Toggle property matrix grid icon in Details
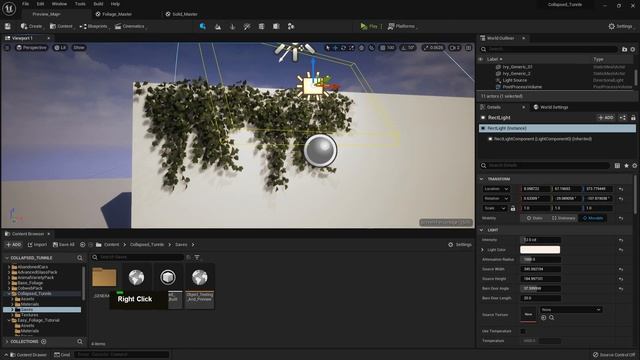Viewport: 640px width, 360px height. click(x=617, y=165)
